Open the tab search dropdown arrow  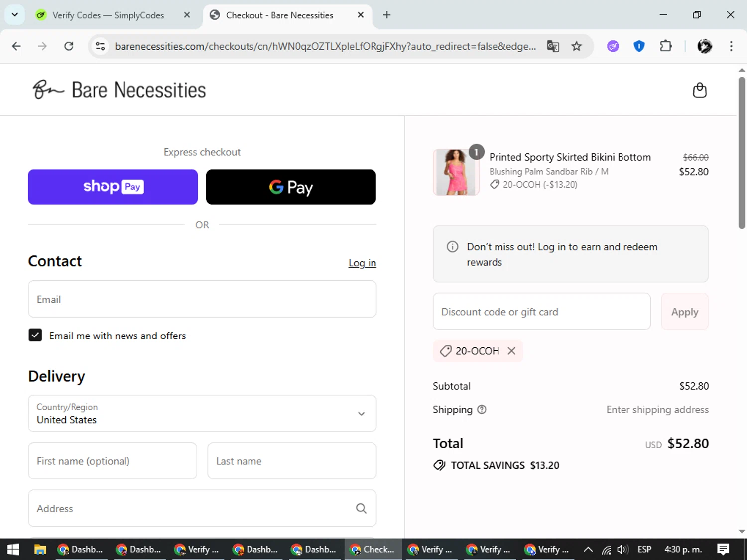tap(15, 15)
